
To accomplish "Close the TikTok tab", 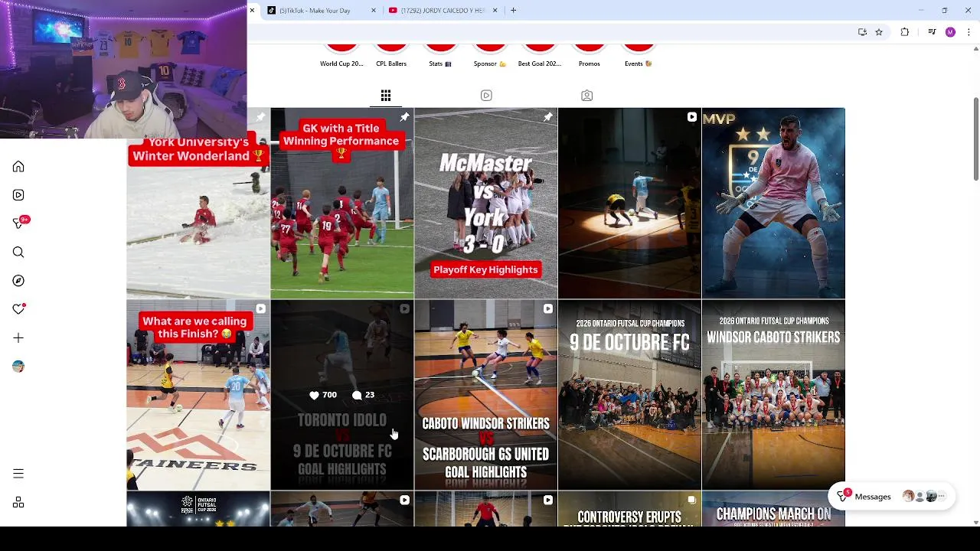I will point(374,11).
